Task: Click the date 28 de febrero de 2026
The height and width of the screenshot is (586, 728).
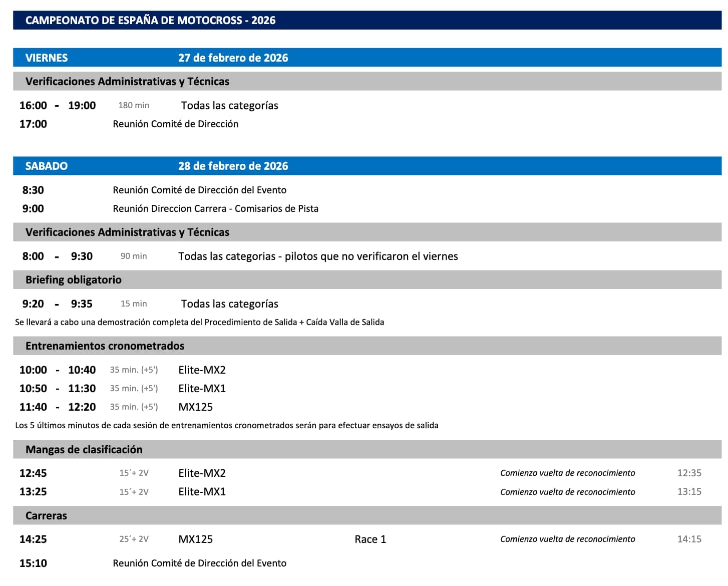Action: [233, 166]
